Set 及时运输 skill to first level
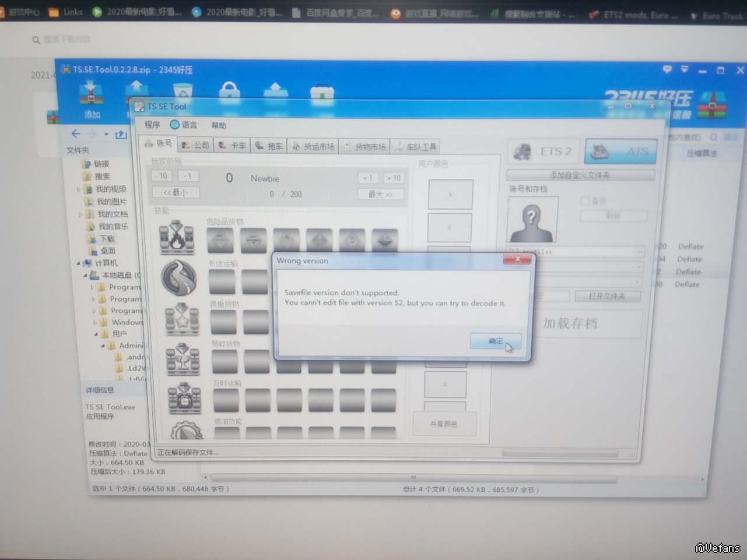Viewport: 747px width, 560px height. [x=226, y=400]
